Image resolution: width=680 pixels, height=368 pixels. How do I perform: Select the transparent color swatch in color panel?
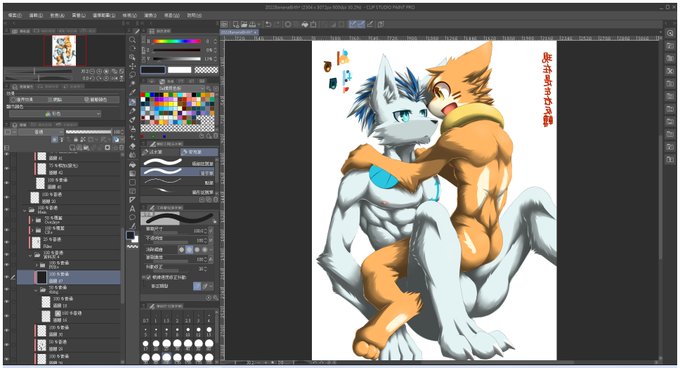[x=206, y=70]
